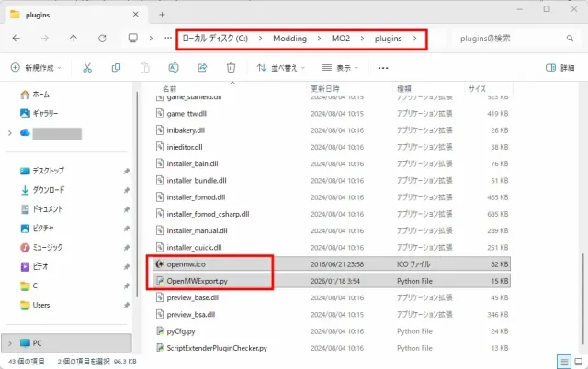Expand the OneDrive tree node
The height and width of the screenshot is (369, 588).
click(x=10, y=133)
